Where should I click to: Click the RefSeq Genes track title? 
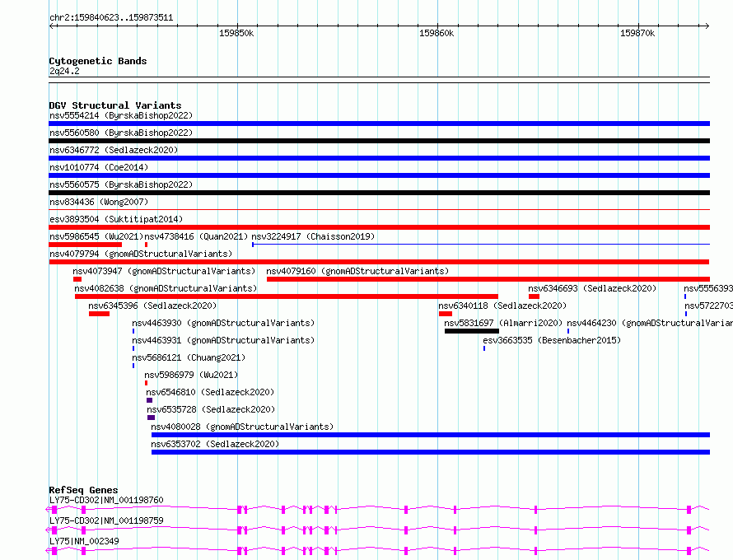pos(83,490)
